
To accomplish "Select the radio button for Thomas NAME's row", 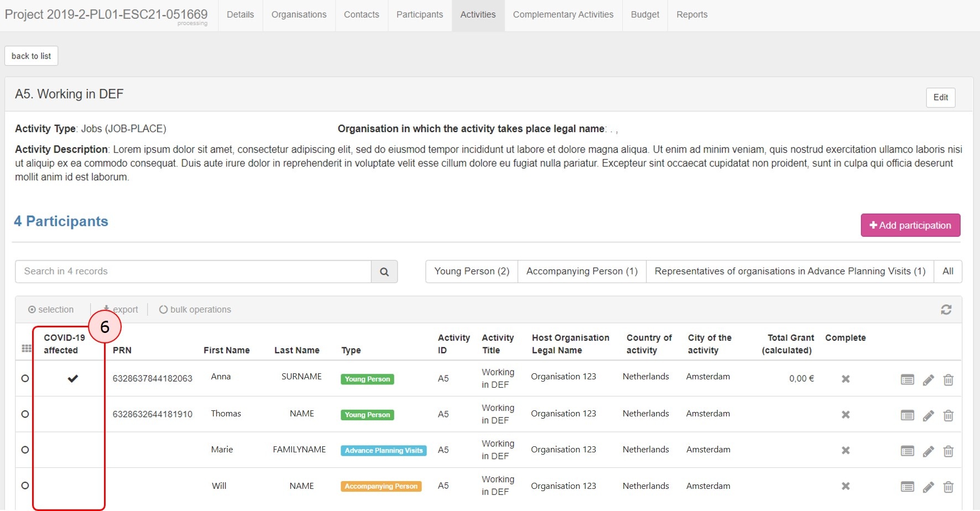I will 25,414.
